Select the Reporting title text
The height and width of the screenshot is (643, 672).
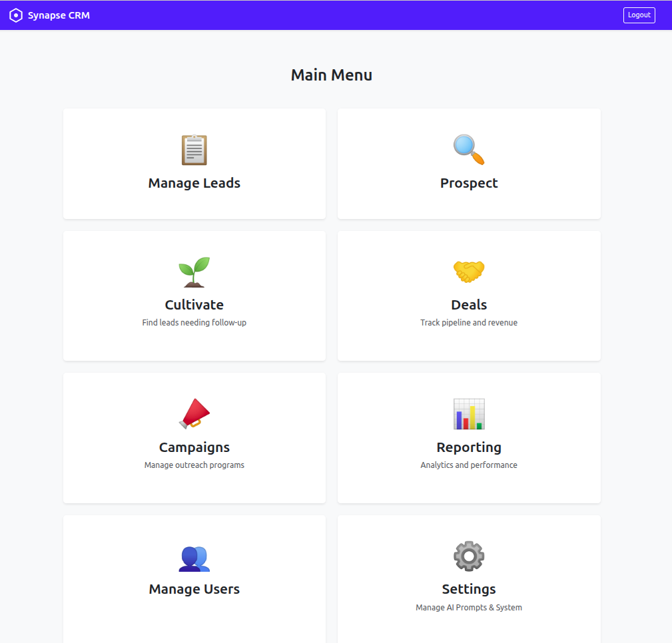point(469,447)
